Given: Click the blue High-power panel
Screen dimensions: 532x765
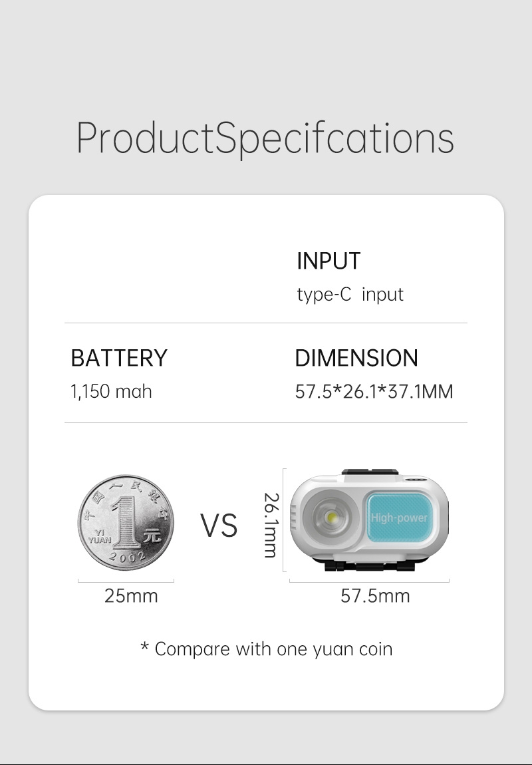Looking at the screenshot, I should pos(398,518).
